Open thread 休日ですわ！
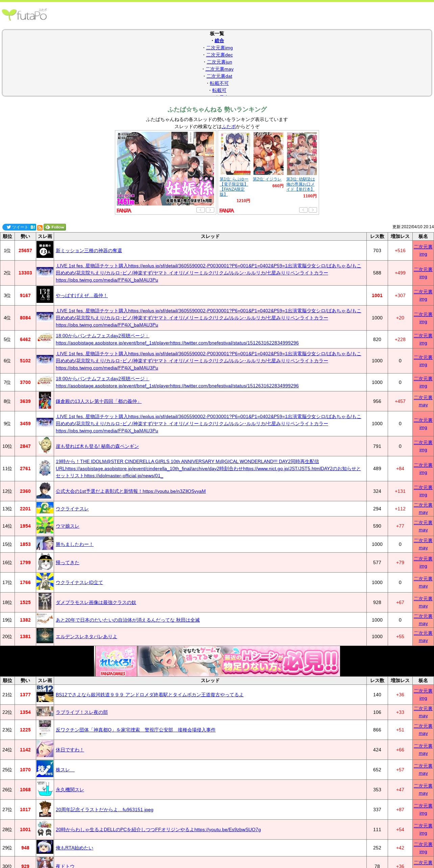 click(x=70, y=750)
